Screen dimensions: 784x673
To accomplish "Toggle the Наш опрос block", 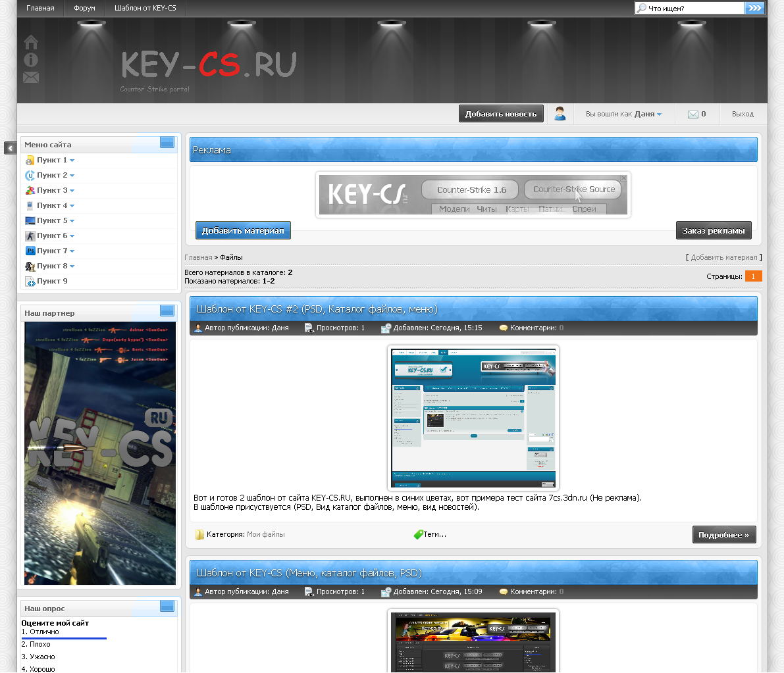I will click(167, 607).
